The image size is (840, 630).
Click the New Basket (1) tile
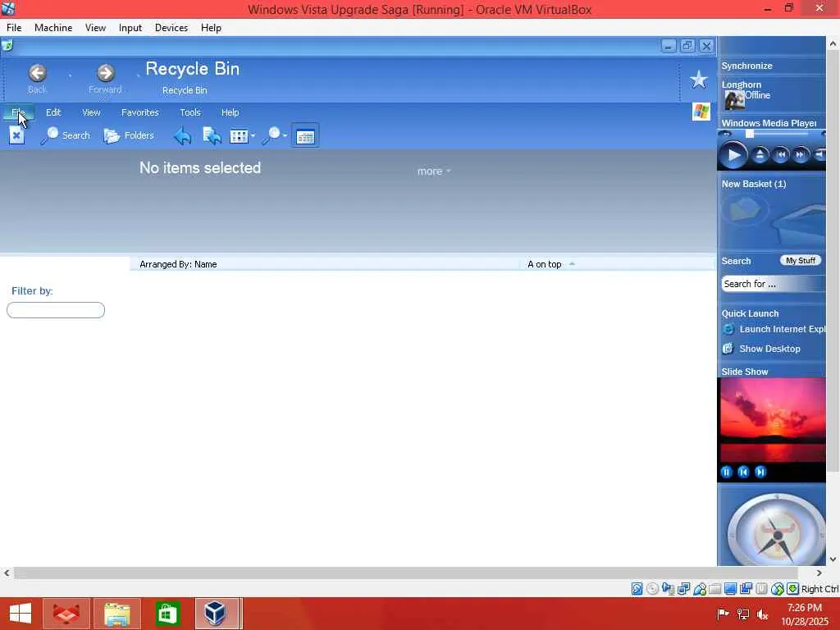tap(771, 212)
